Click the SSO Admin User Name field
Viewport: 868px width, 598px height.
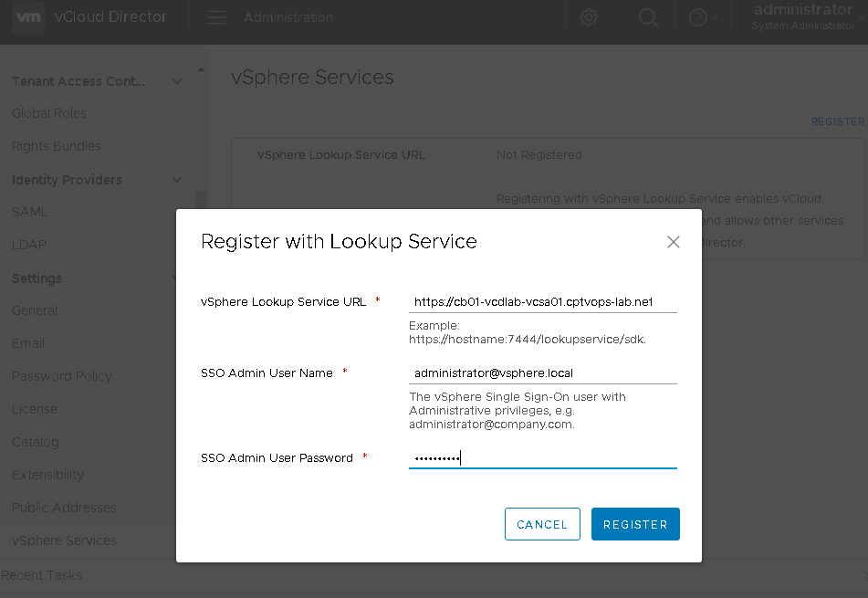(542, 372)
